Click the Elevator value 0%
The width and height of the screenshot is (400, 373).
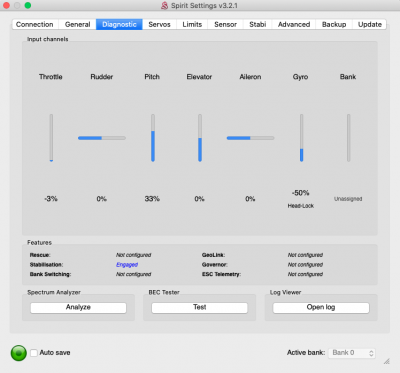199,199
